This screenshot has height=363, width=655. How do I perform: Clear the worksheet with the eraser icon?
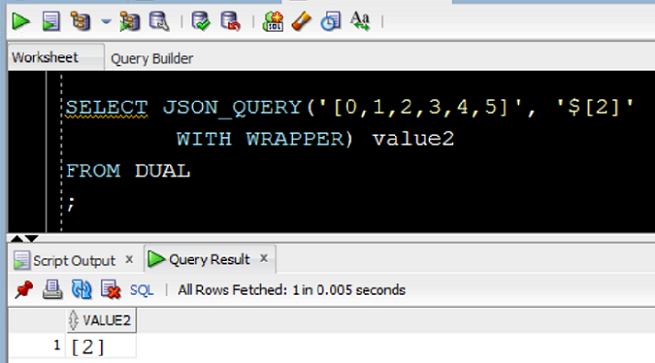301,21
